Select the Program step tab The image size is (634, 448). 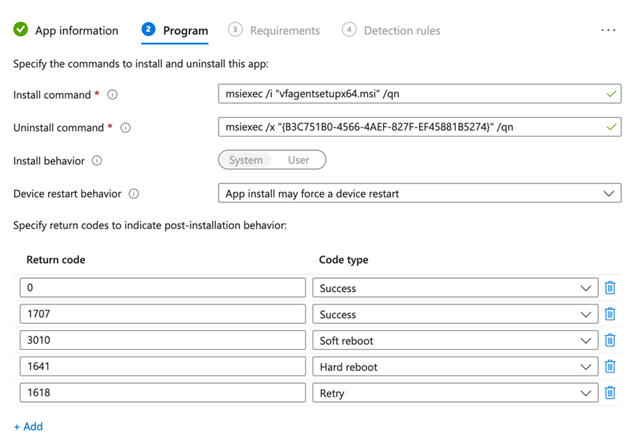click(x=175, y=31)
